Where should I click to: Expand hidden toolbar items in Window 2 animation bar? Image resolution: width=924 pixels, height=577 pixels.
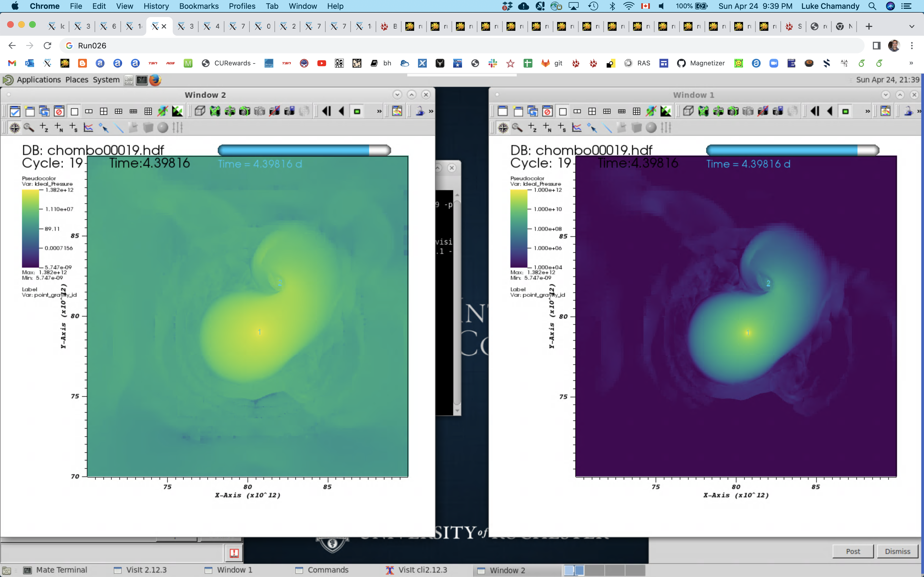(x=379, y=112)
